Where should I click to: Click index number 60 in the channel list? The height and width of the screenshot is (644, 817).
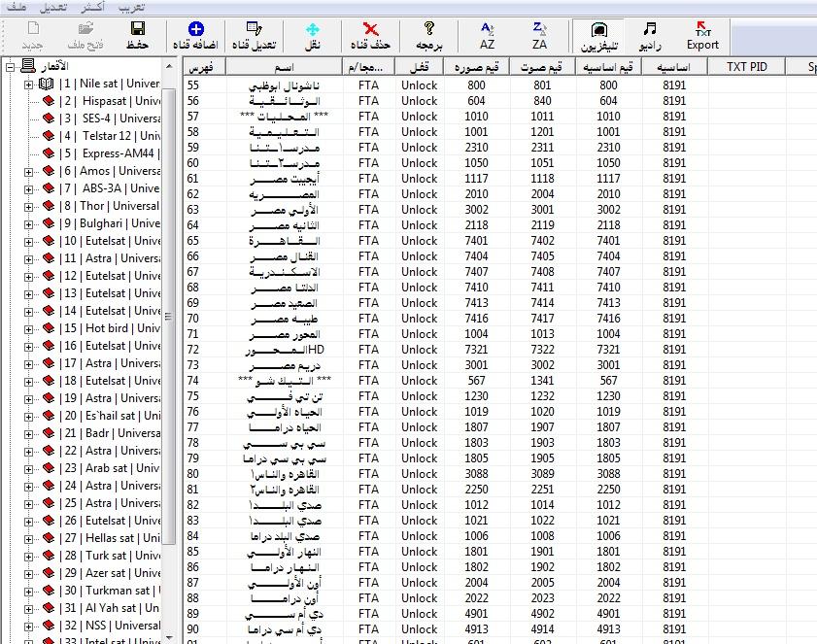(192, 163)
